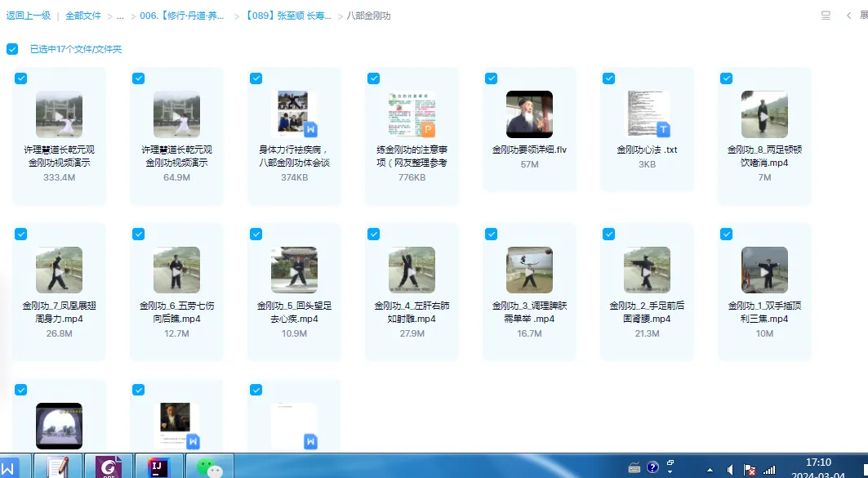868x478 pixels.
Task: Play the 333.4M 金刚功视频演示 video thumbnail
Action: tap(60, 114)
